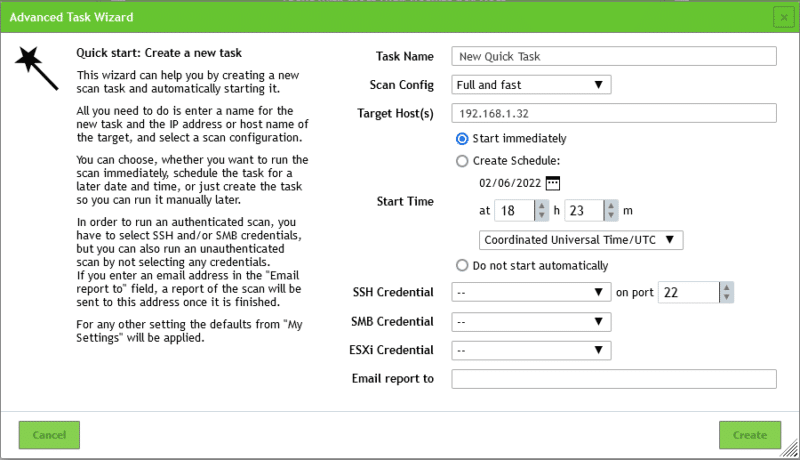The width and height of the screenshot is (800, 460).
Task: Focus the Email report to field
Action: coord(614,379)
